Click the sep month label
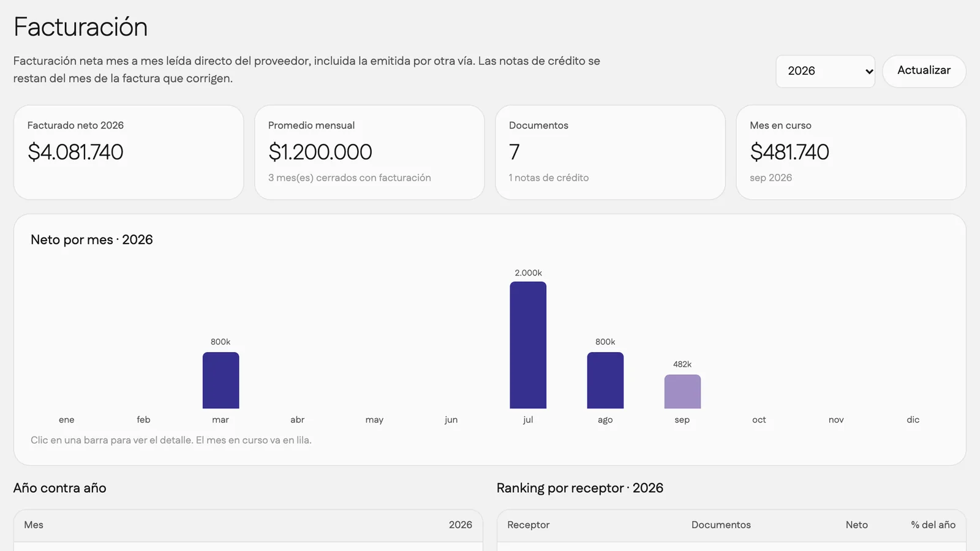This screenshot has width=980, height=551. [682, 420]
